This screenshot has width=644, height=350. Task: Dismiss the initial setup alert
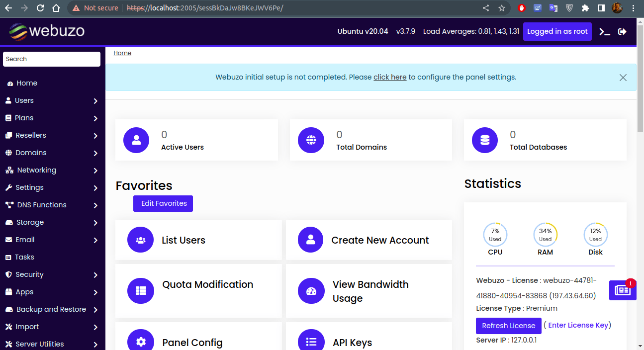[x=623, y=78]
